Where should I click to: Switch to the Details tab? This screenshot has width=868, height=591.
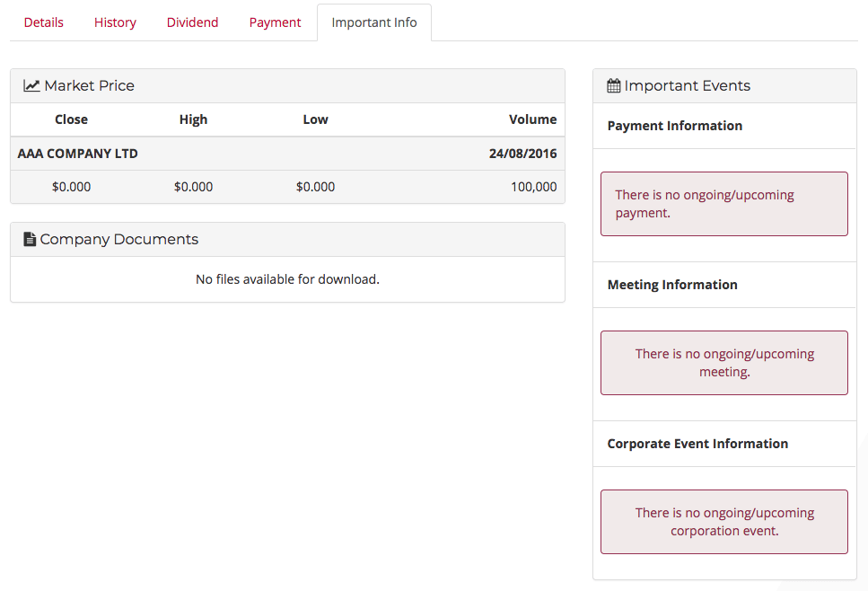point(43,22)
